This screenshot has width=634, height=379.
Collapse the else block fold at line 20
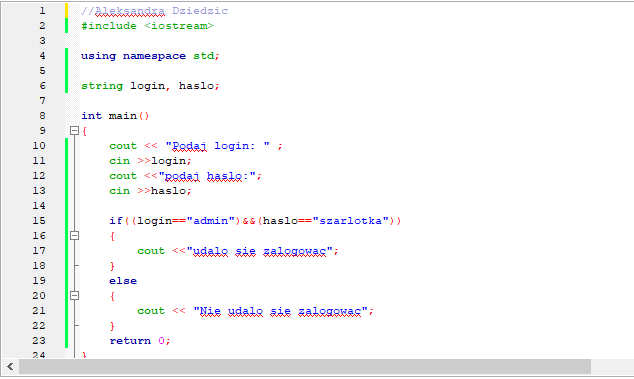(74, 296)
